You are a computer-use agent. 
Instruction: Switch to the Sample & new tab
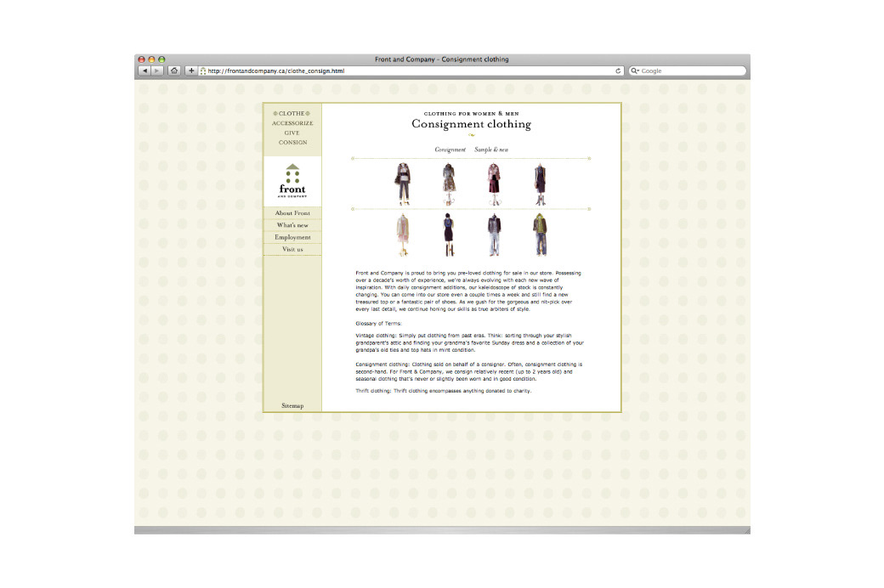[491, 150]
